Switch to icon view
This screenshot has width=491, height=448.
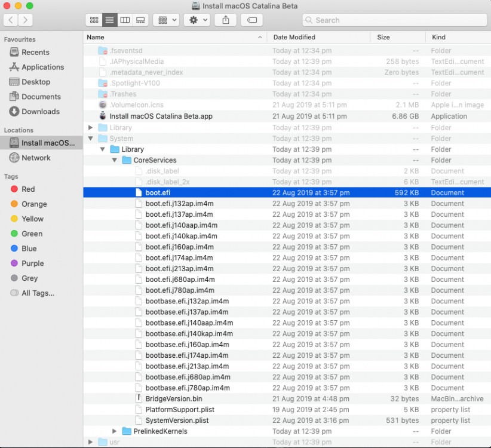click(94, 20)
